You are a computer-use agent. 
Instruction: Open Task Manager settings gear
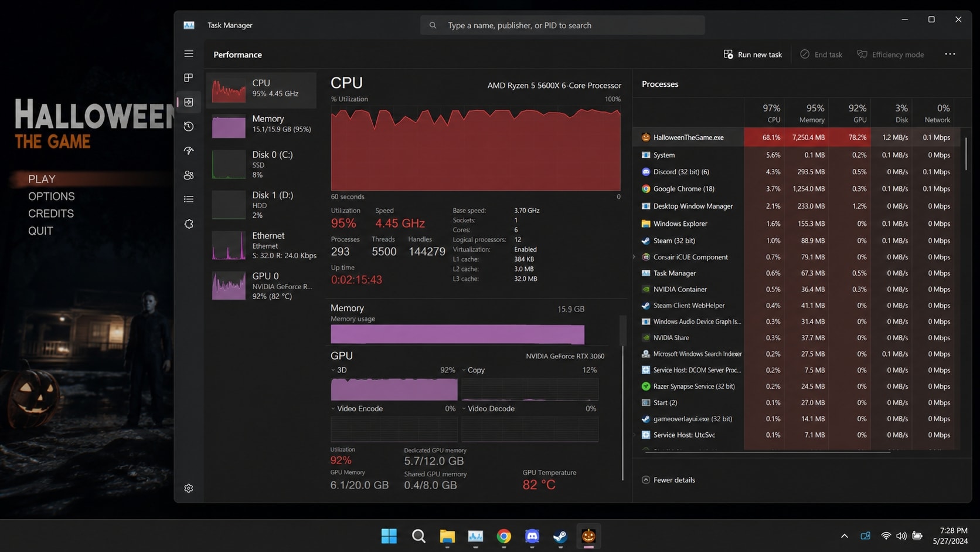pos(189,488)
